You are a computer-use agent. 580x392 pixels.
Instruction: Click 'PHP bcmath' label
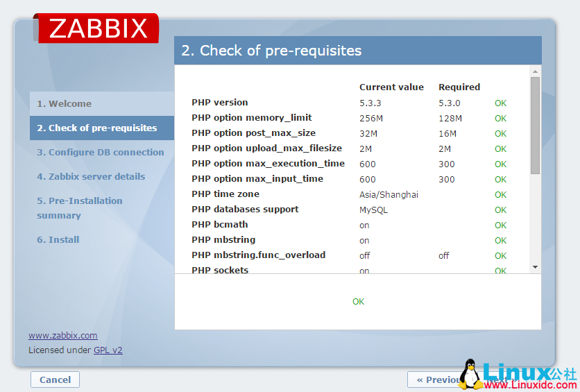(x=220, y=225)
